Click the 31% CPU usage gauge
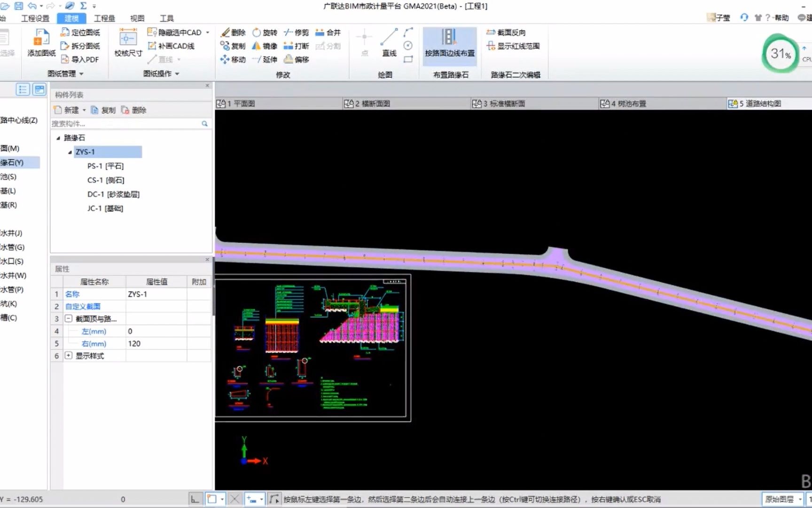The height and width of the screenshot is (508, 812). (x=780, y=54)
